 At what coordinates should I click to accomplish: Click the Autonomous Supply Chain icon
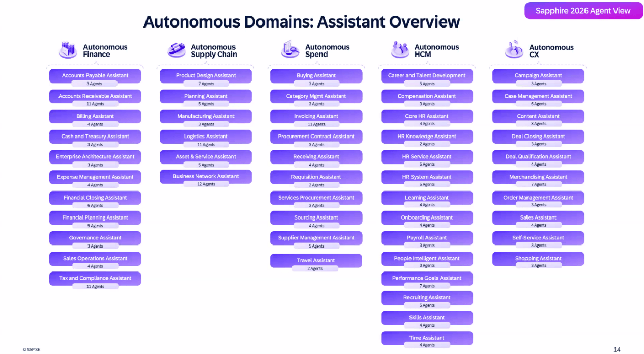[177, 50]
